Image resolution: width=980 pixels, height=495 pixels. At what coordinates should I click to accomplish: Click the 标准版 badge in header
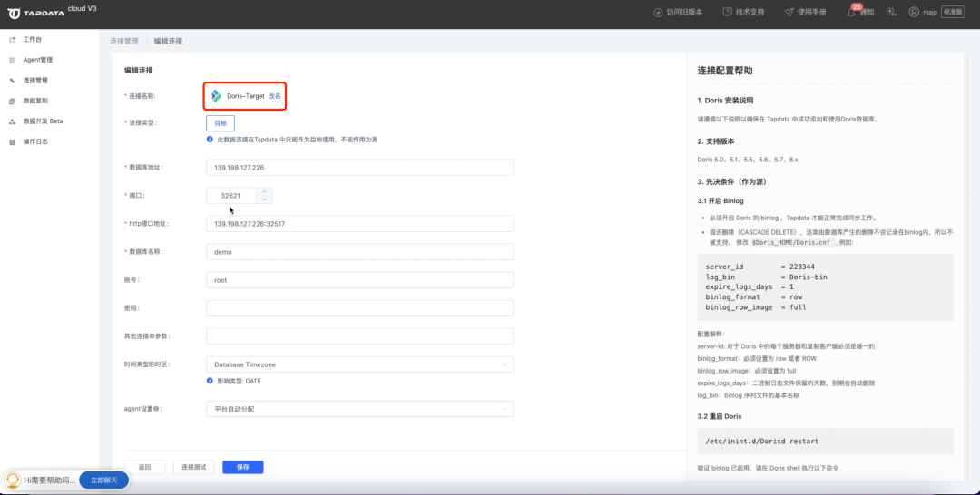[x=953, y=12]
